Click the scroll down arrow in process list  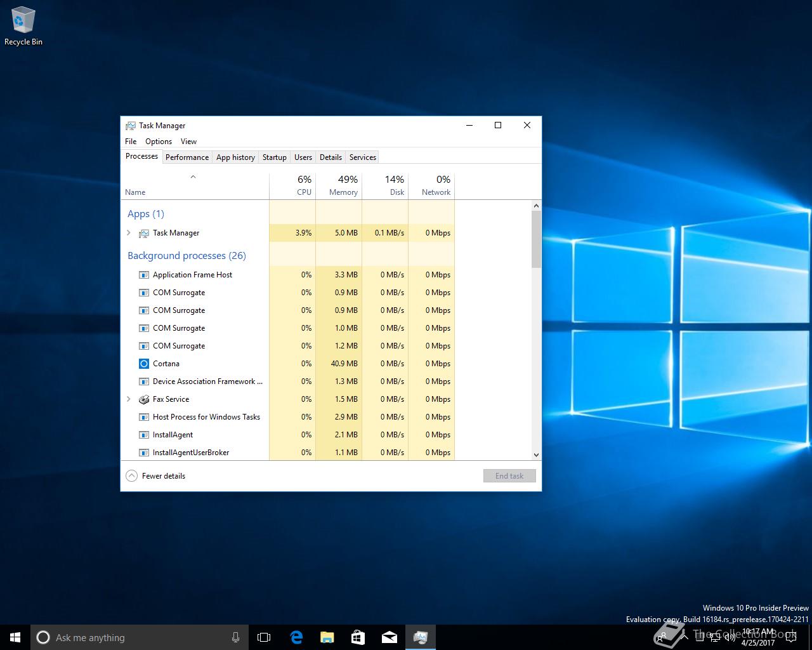pyautogui.click(x=537, y=454)
